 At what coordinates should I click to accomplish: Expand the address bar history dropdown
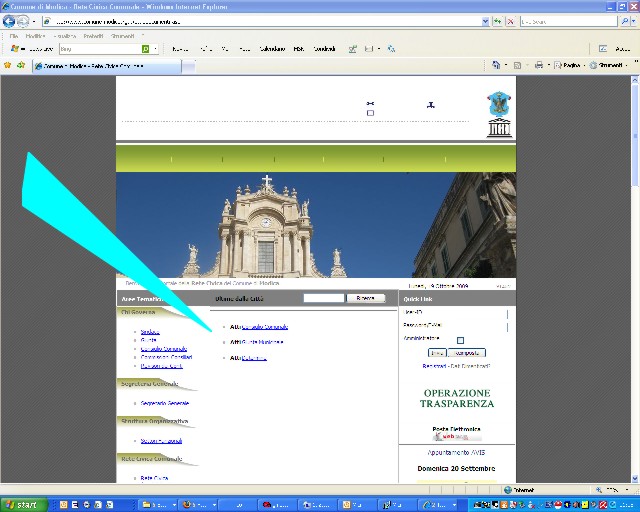485,21
